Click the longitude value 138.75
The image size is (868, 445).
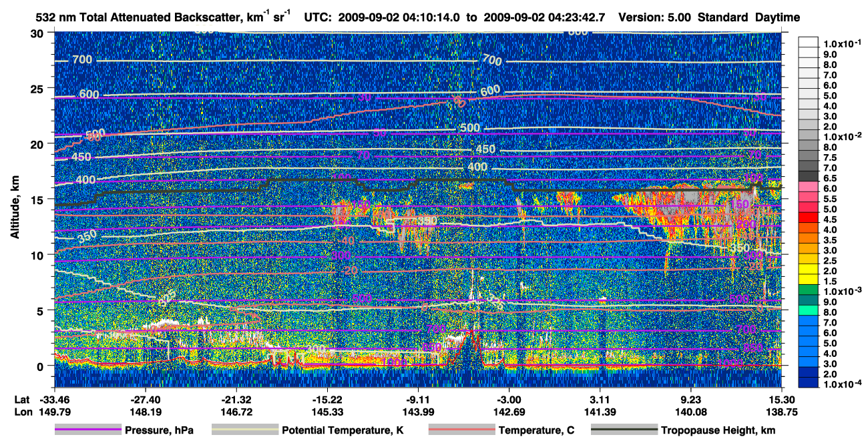point(782,412)
